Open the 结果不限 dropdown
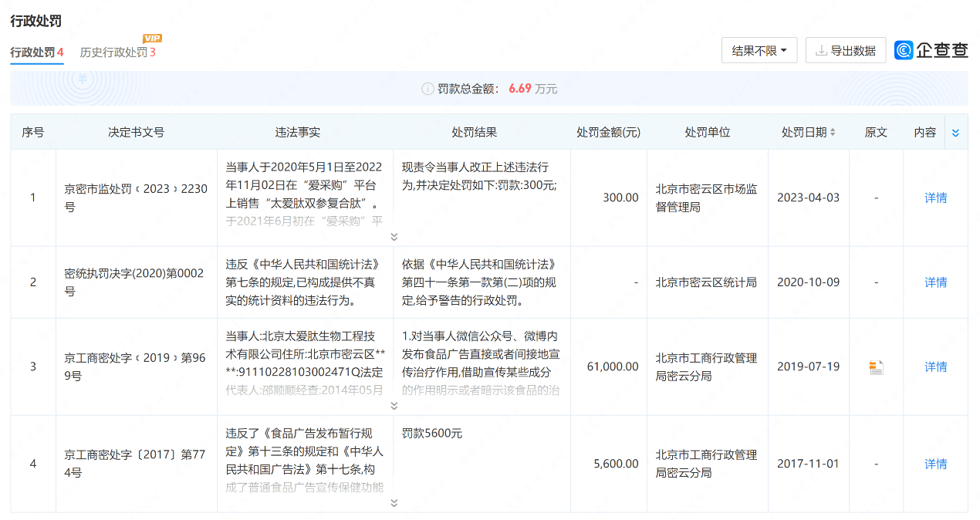980x520 pixels. 759,51
